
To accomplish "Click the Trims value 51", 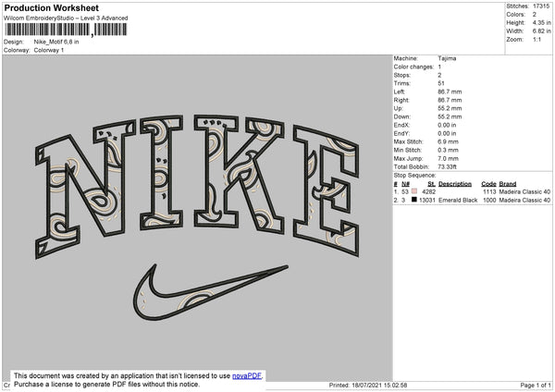I will point(441,83).
